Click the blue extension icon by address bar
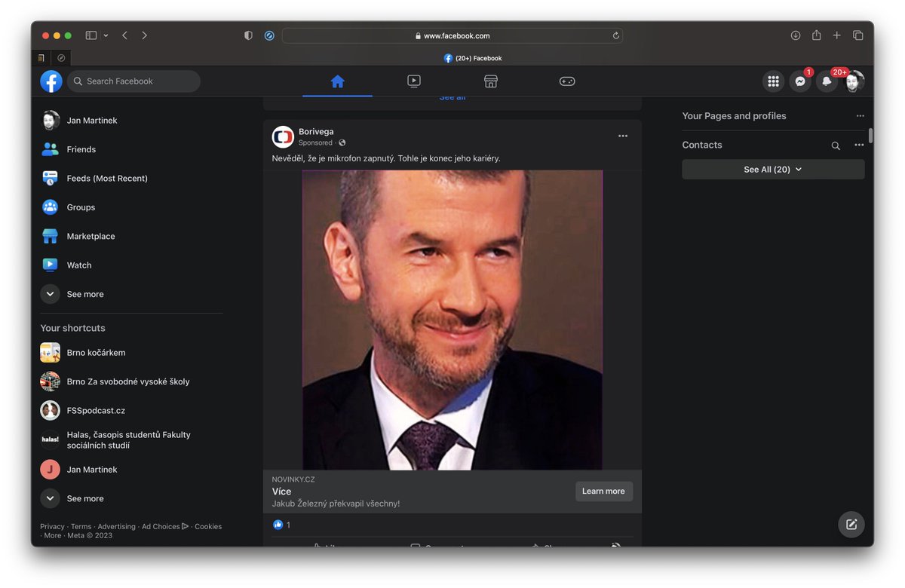The height and width of the screenshot is (588, 905). coord(269,35)
